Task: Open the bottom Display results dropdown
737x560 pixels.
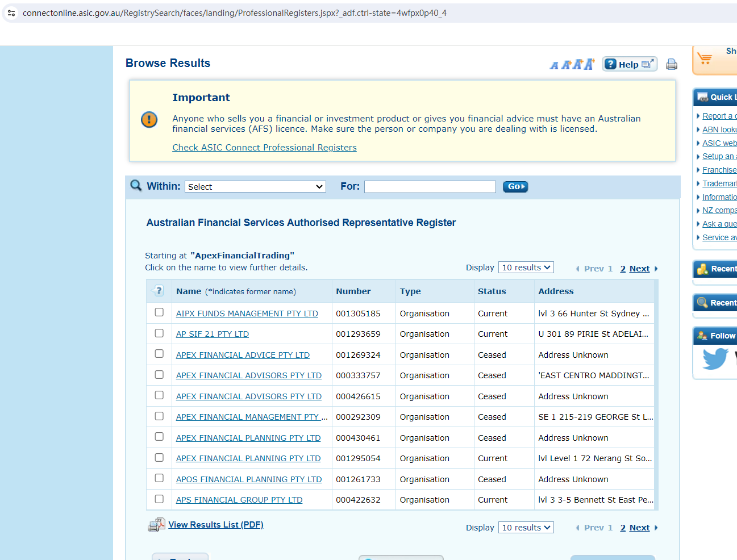Action: click(526, 528)
